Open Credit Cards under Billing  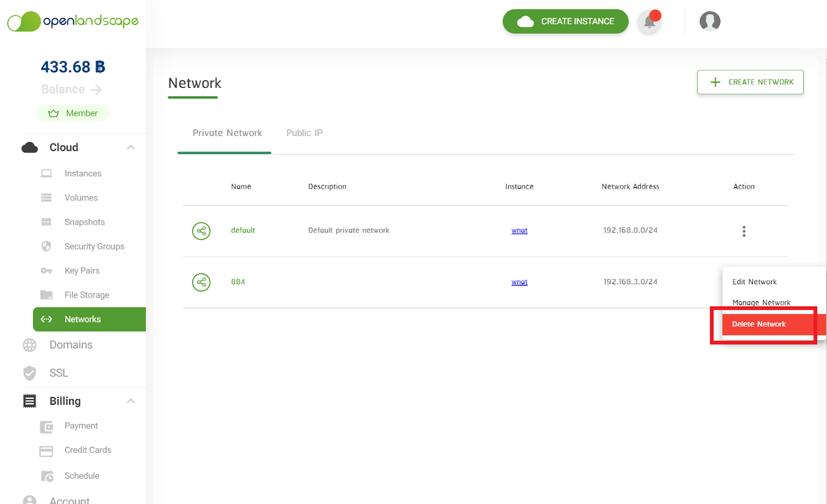tap(88, 450)
